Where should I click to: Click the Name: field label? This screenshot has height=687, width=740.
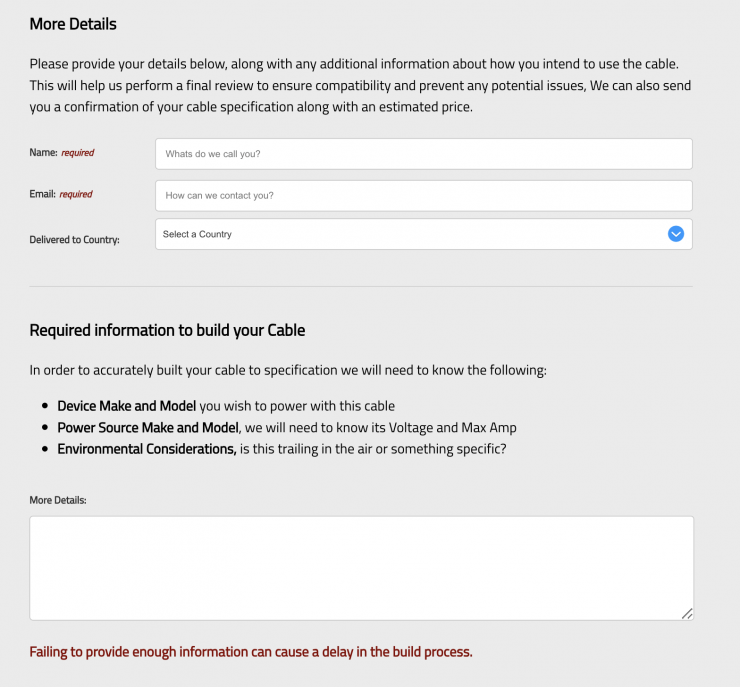43,152
